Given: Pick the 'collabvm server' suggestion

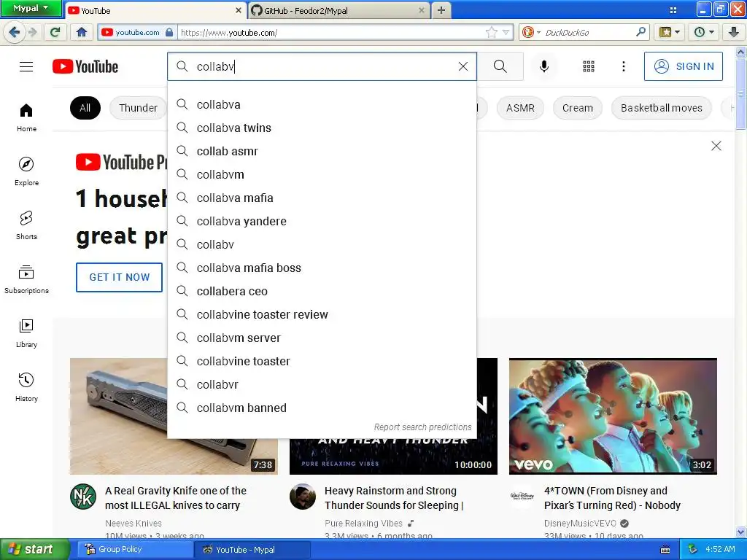Looking at the screenshot, I should point(322,338).
